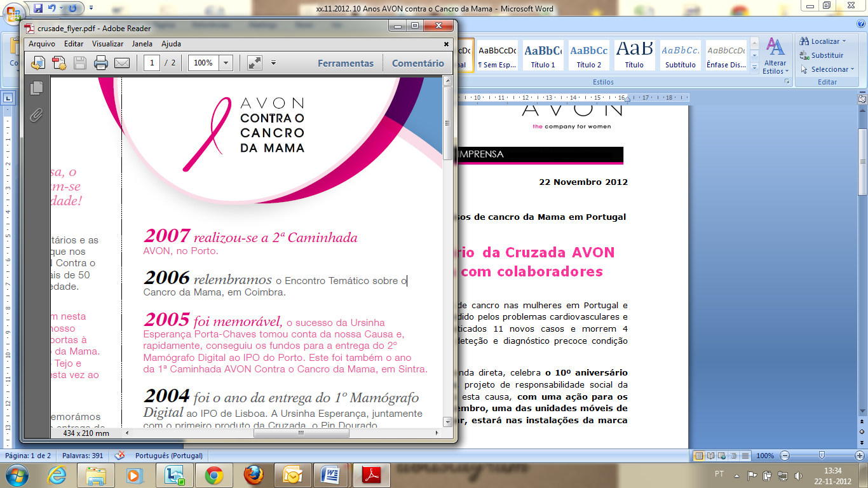This screenshot has height=488, width=868.
Task: Click the 100% zoom field in Reader
Action: pos(203,63)
